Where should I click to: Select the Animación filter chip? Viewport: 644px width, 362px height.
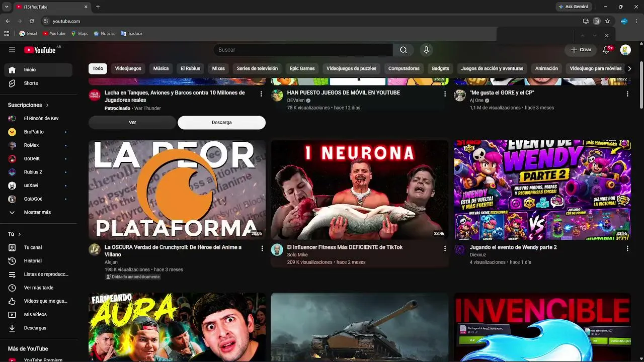pos(546,68)
